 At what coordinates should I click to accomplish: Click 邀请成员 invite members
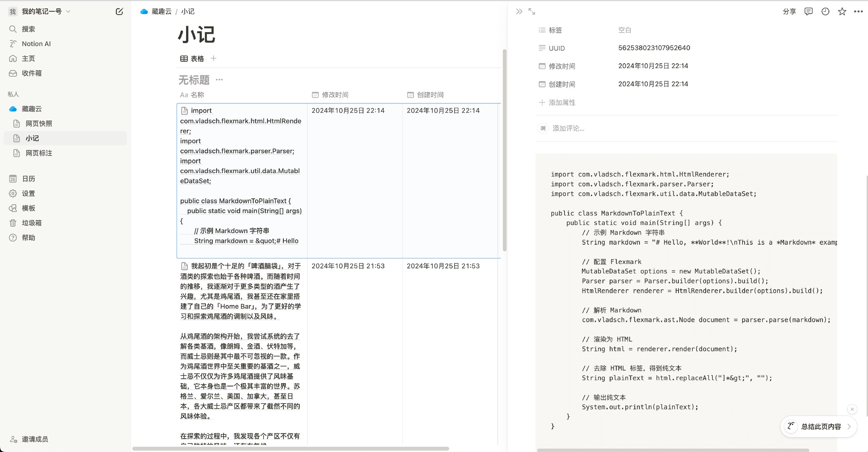click(29, 439)
